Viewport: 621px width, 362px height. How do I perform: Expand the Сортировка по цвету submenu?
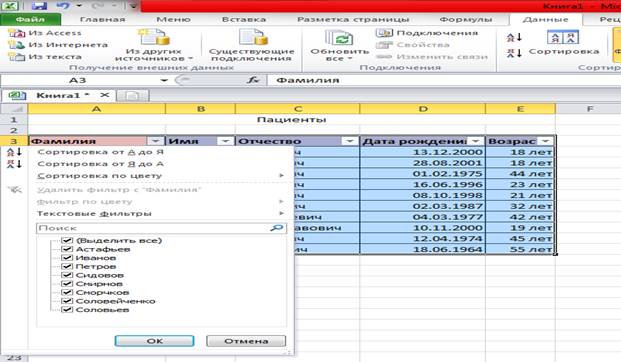[x=282, y=175]
